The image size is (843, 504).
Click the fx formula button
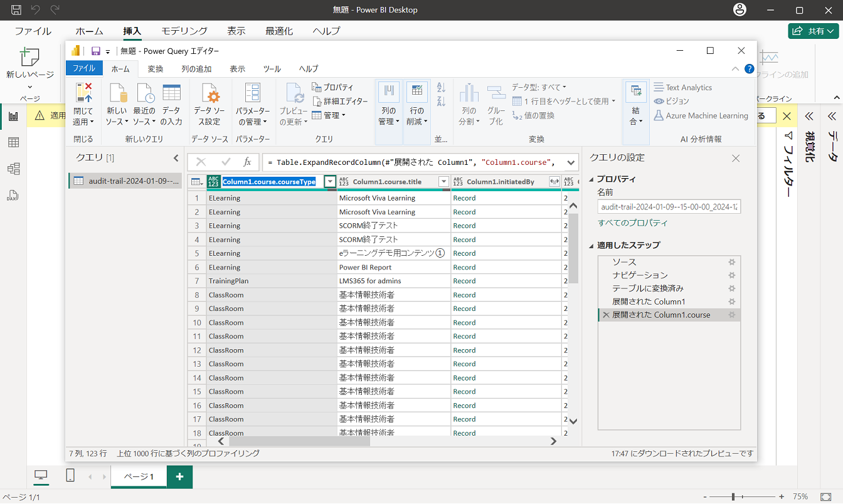[x=247, y=162]
